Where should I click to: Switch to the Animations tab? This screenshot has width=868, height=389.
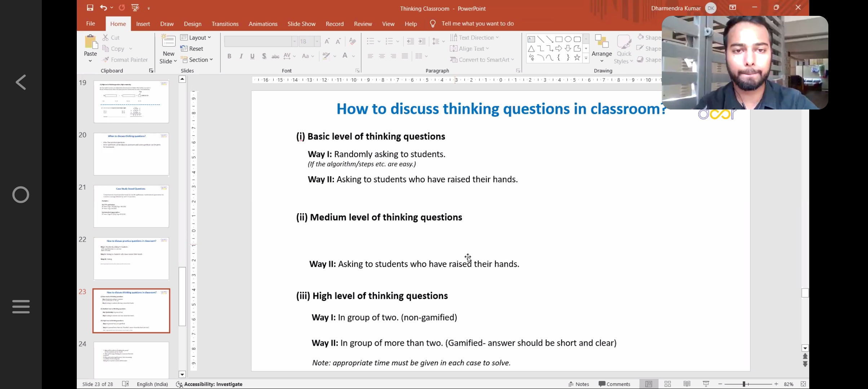(263, 24)
